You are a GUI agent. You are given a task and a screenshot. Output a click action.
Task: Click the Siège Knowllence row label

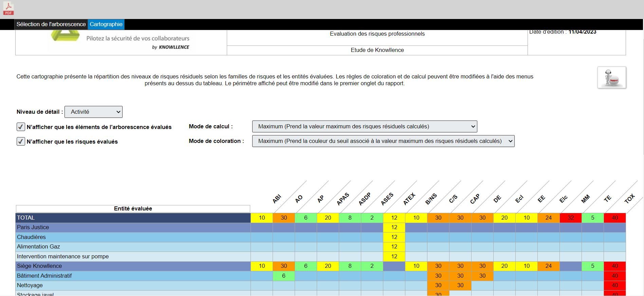click(133, 266)
